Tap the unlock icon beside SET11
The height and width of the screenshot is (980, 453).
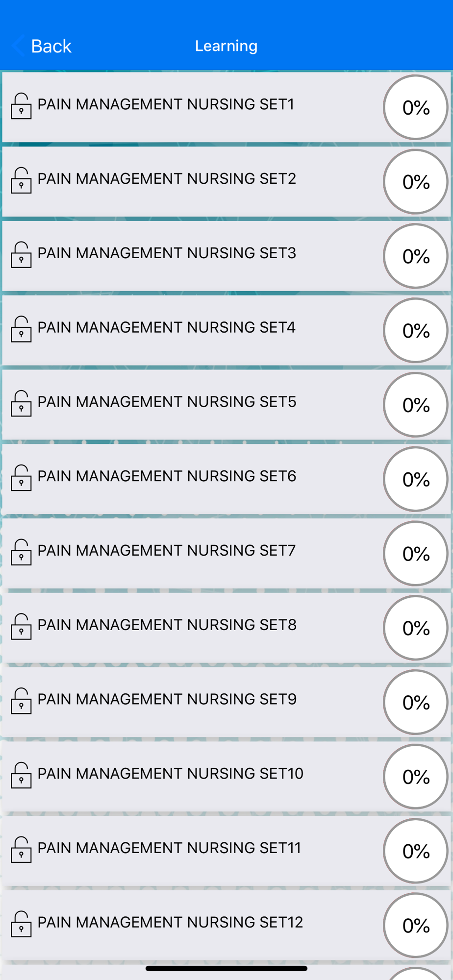coord(21,850)
